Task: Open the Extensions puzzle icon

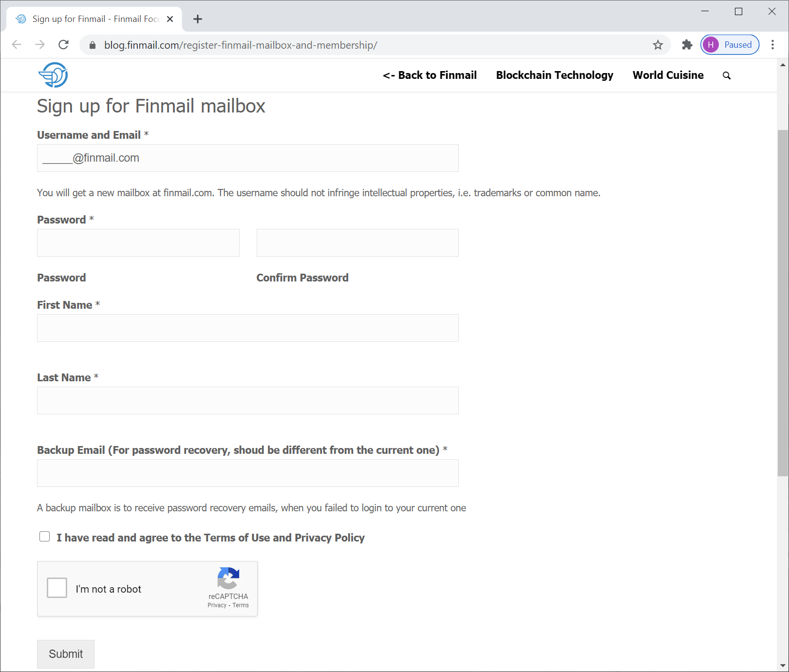Action: pyautogui.click(x=687, y=45)
